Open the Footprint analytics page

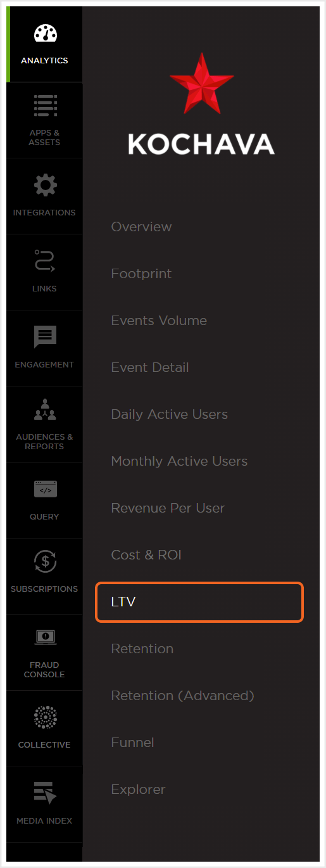(x=141, y=274)
